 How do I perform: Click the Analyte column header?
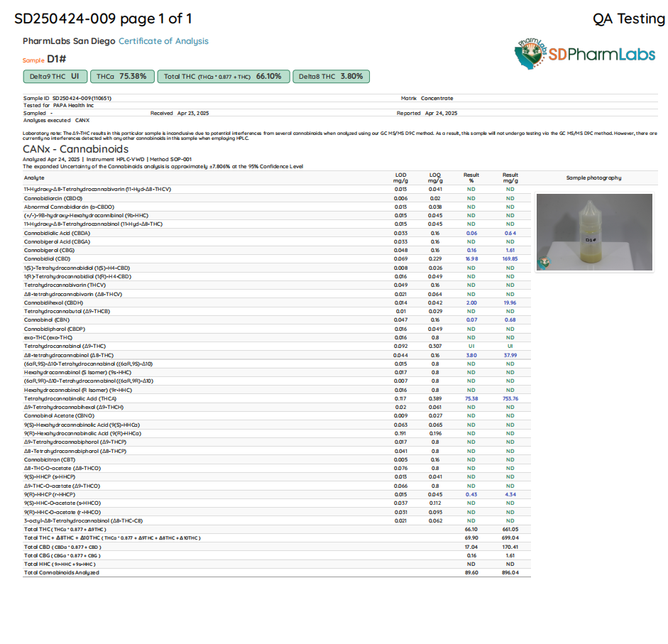pos(34,178)
